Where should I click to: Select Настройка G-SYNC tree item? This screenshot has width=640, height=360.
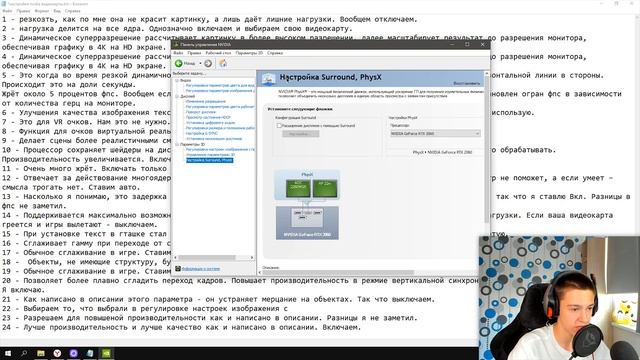201,133
